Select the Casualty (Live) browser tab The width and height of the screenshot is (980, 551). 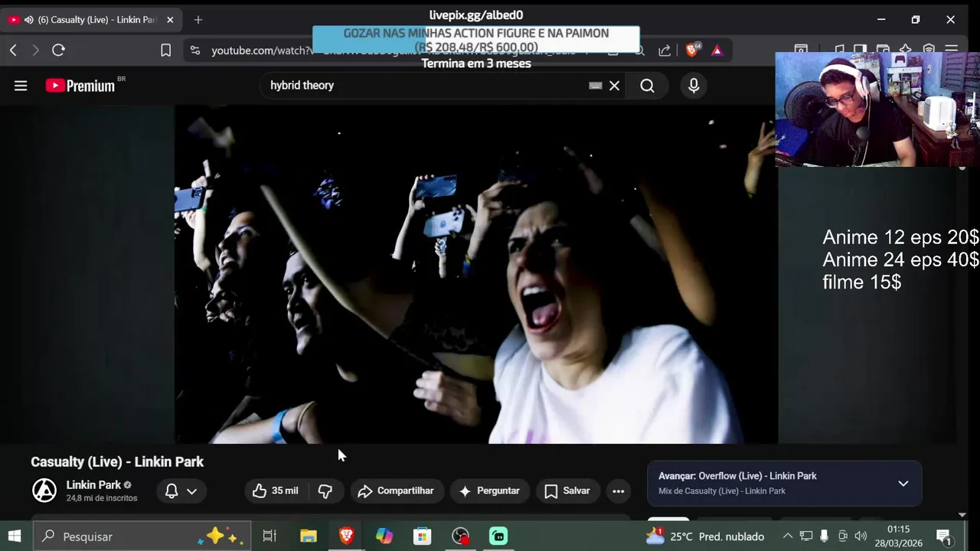(x=90, y=20)
